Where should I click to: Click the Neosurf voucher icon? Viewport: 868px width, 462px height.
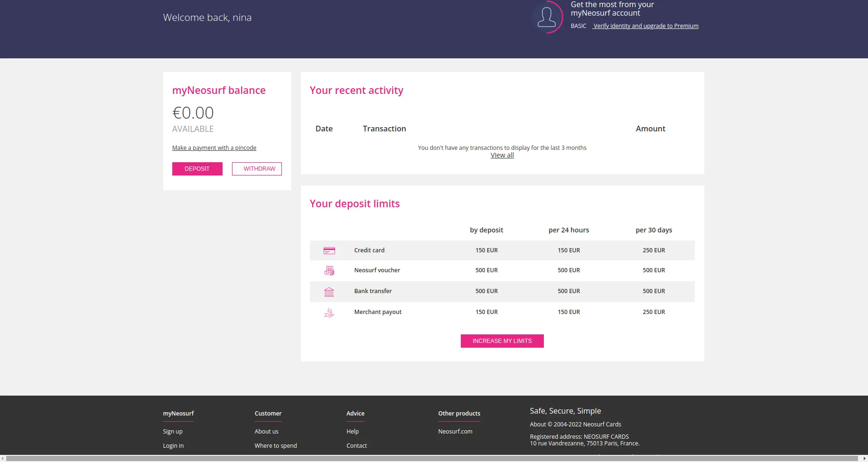point(329,271)
